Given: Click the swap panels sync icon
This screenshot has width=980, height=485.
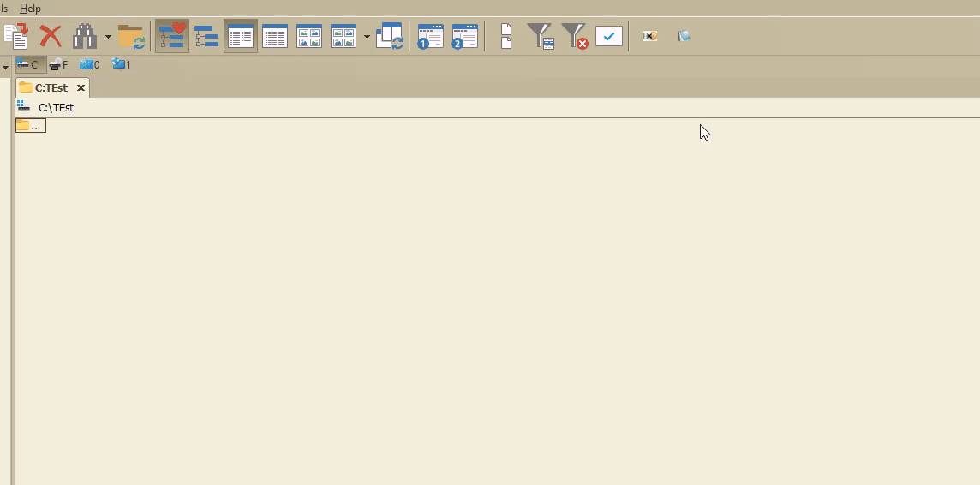Looking at the screenshot, I should pyautogui.click(x=390, y=36).
